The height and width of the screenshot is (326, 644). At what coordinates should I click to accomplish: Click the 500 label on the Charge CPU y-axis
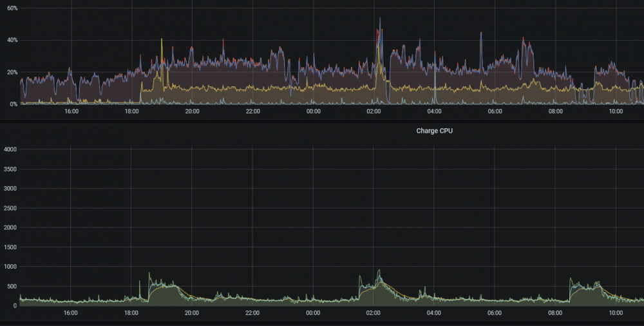click(11, 286)
